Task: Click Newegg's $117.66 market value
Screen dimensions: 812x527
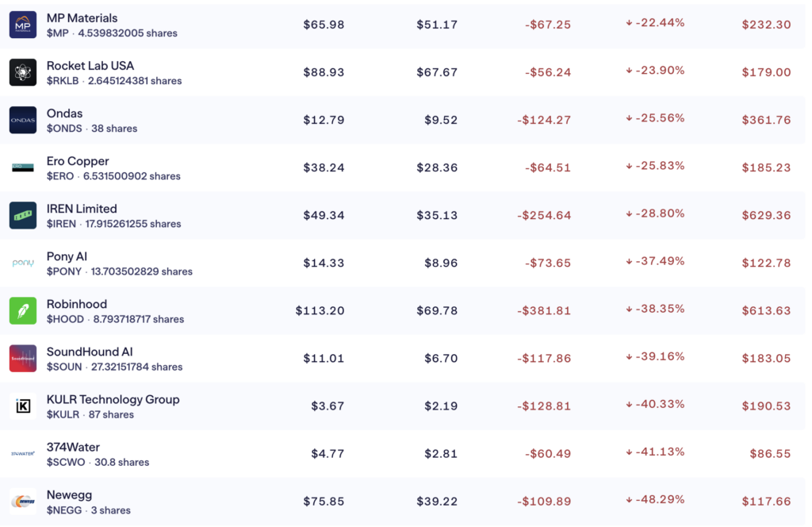Action: [766, 502]
